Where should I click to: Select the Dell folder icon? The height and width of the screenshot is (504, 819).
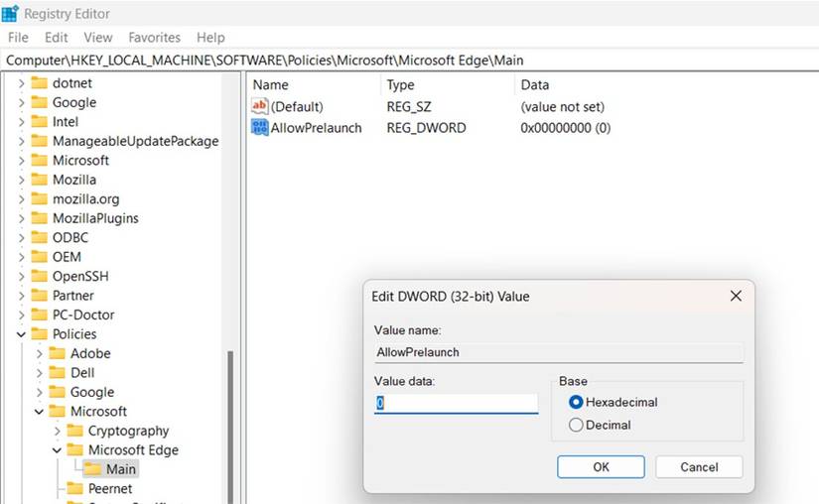tap(57, 373)
